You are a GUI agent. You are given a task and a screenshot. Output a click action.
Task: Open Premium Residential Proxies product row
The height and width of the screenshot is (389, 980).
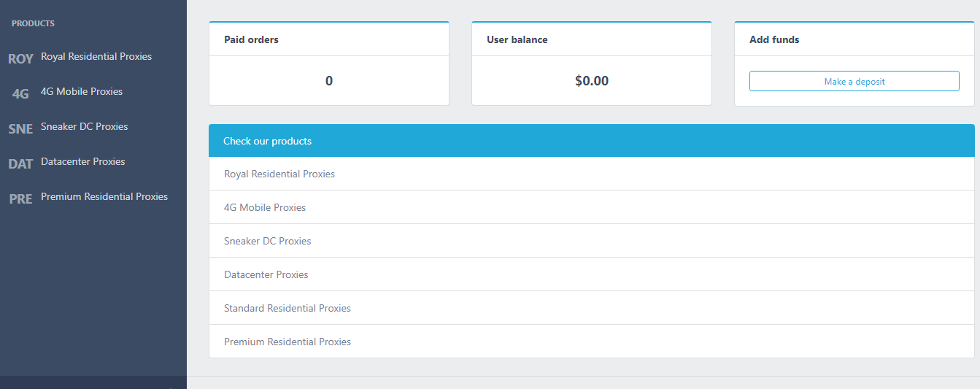click(288, 342)
